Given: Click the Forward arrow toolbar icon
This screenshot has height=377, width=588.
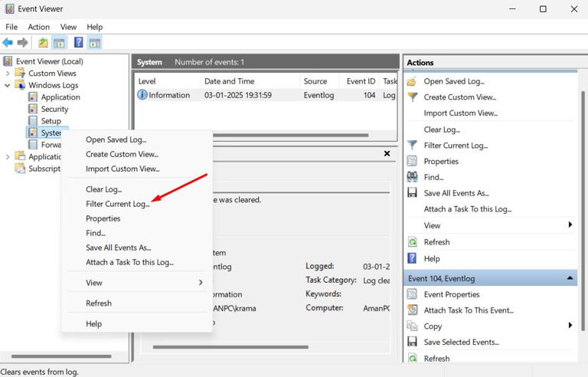Looking at the screenshot, I should [23, 43].
